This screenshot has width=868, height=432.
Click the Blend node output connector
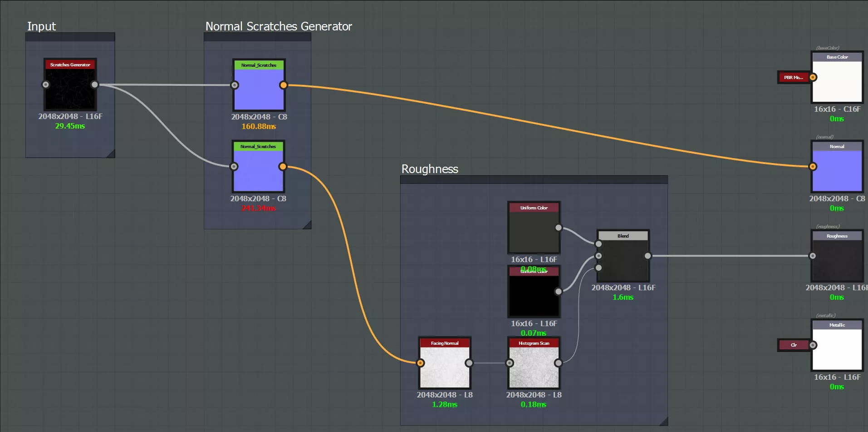(647, 256)
